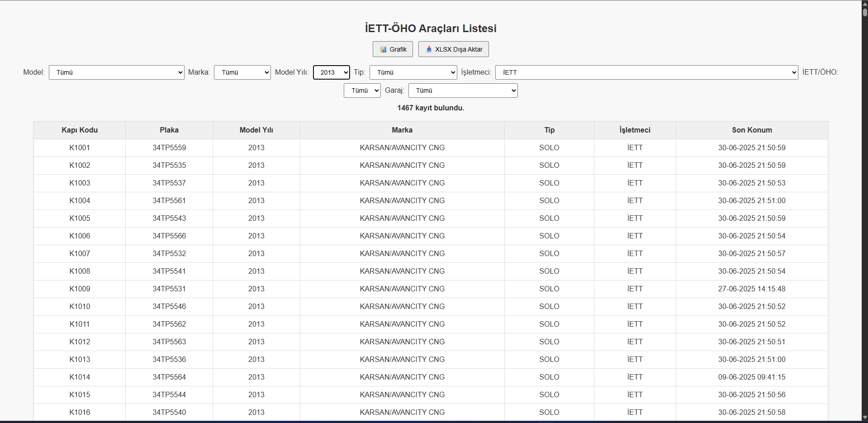
Task: Expand the Garaj filter dropdown
Action: click(462, 90)
